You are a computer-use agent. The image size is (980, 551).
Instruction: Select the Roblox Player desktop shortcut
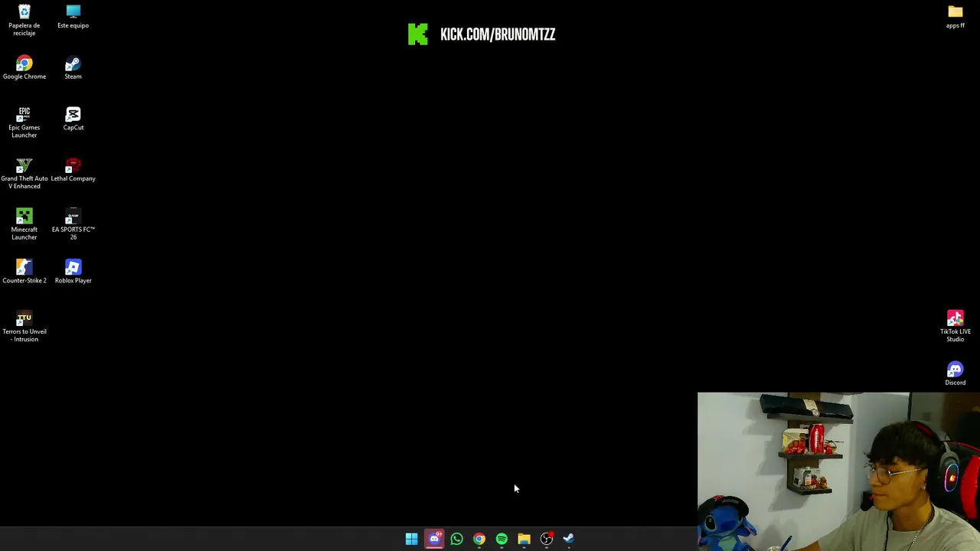[73, 272]
